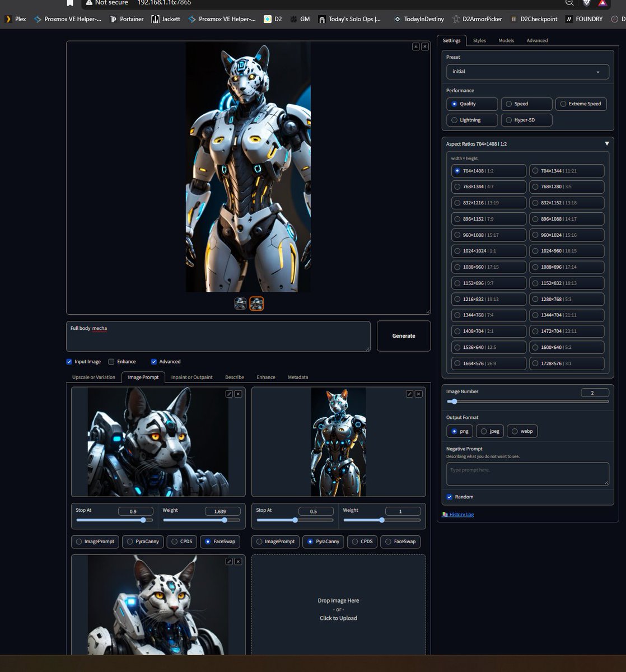Select the 1024×1024 1:1 aspect ratio
The width and height of the screenshot is (626, 672).
tap(489, 251)
